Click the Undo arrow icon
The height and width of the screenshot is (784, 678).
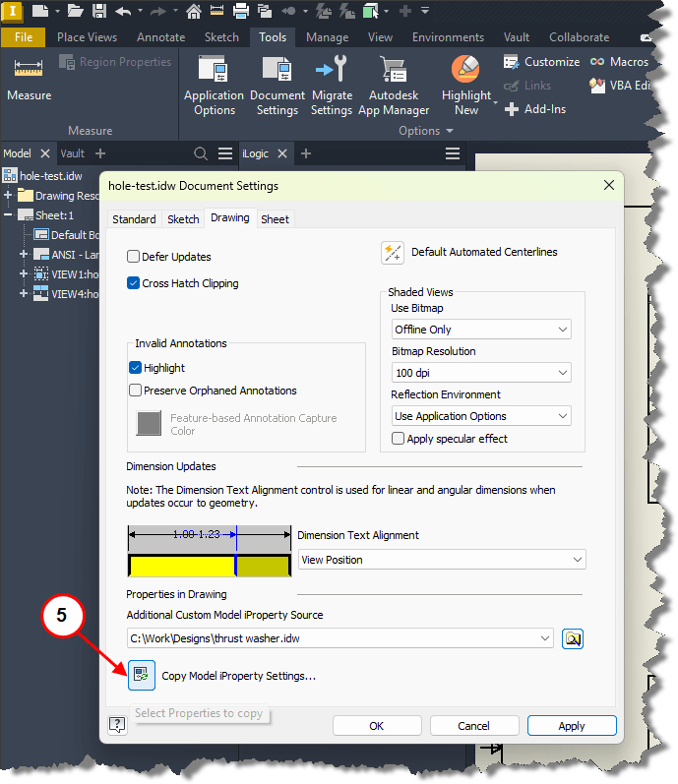123,11
